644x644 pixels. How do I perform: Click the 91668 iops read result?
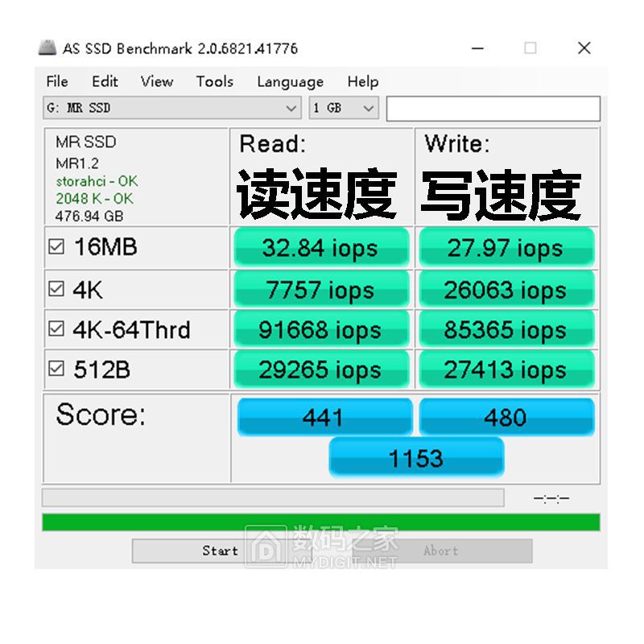click(321, 328)
